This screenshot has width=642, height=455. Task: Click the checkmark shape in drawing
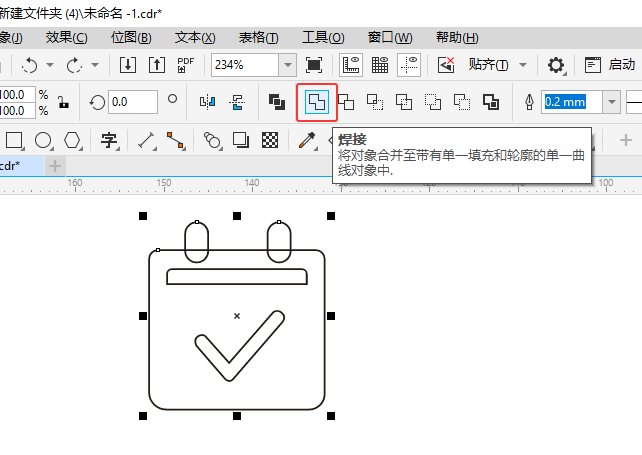pos(240,346)
